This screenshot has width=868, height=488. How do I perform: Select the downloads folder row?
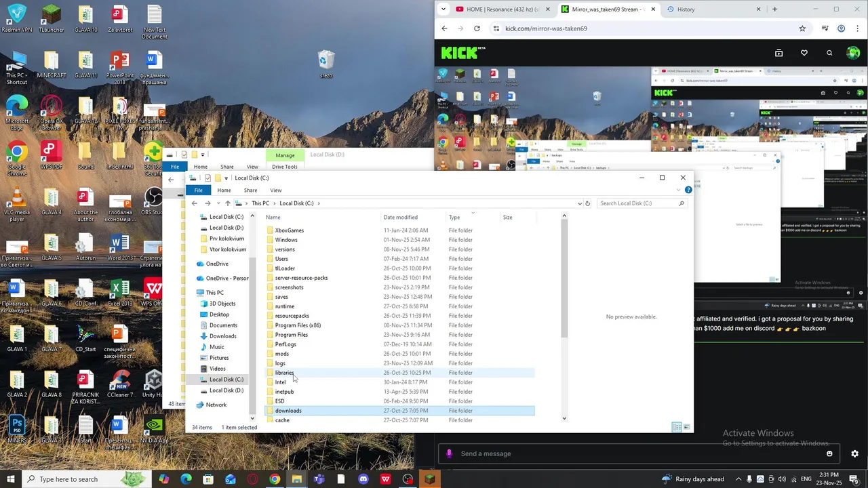click(399, 411)
